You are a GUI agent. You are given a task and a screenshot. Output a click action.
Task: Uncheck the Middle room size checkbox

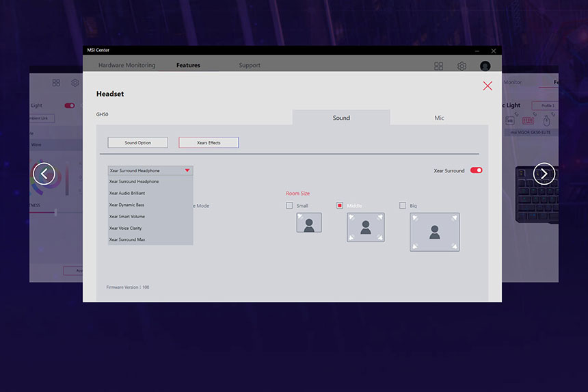coord(339,205)
